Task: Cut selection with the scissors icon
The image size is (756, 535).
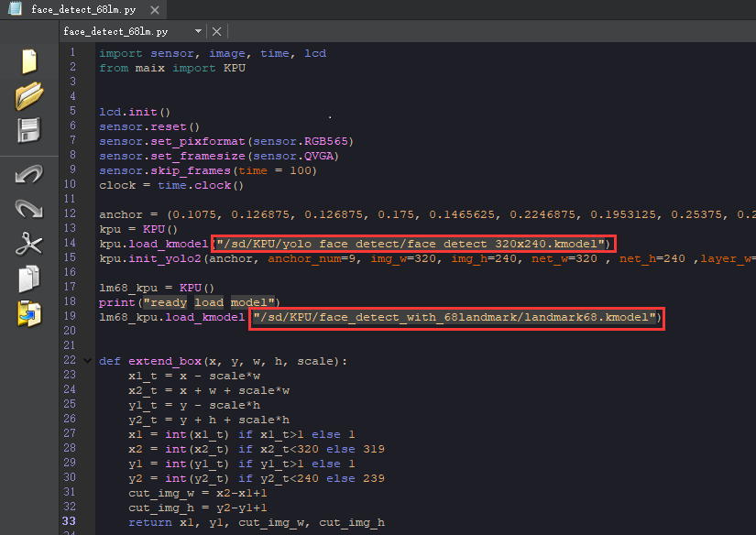Action: click(29, 243)
